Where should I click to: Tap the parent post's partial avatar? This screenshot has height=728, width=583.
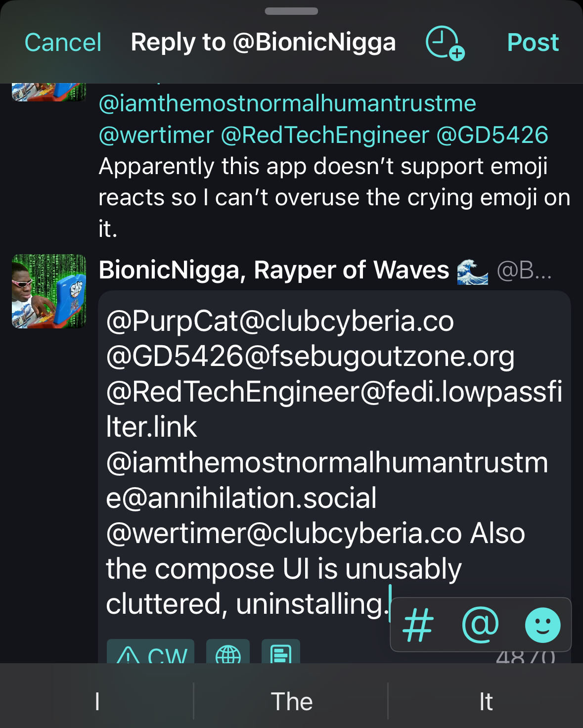click(49, 92)
